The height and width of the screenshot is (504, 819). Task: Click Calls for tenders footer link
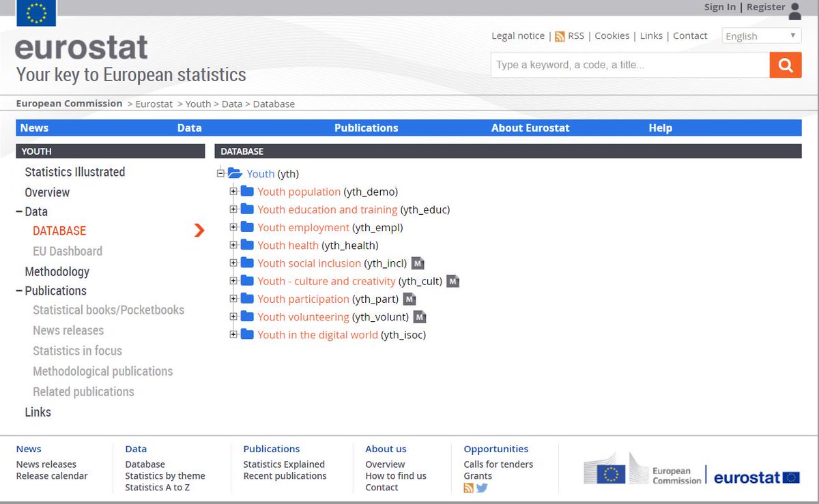[498, 464]
